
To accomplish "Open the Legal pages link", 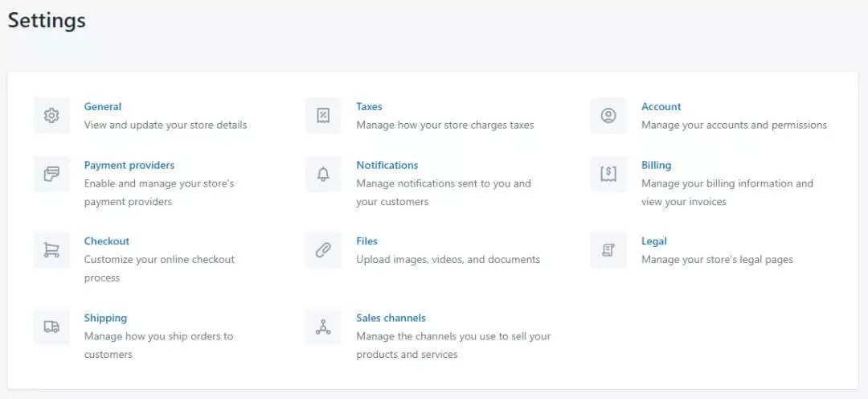I will [x=654, y=241].
